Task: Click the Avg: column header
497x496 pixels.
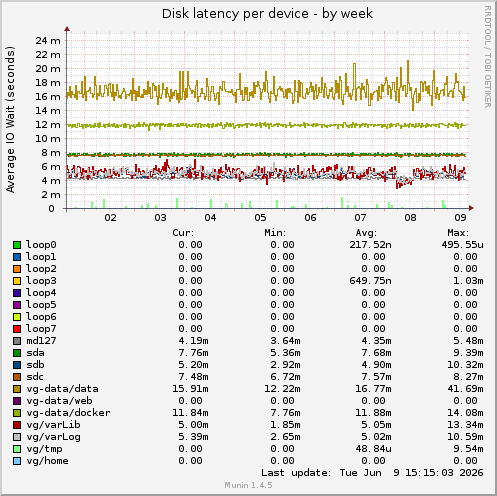Action: pos(366,233)
